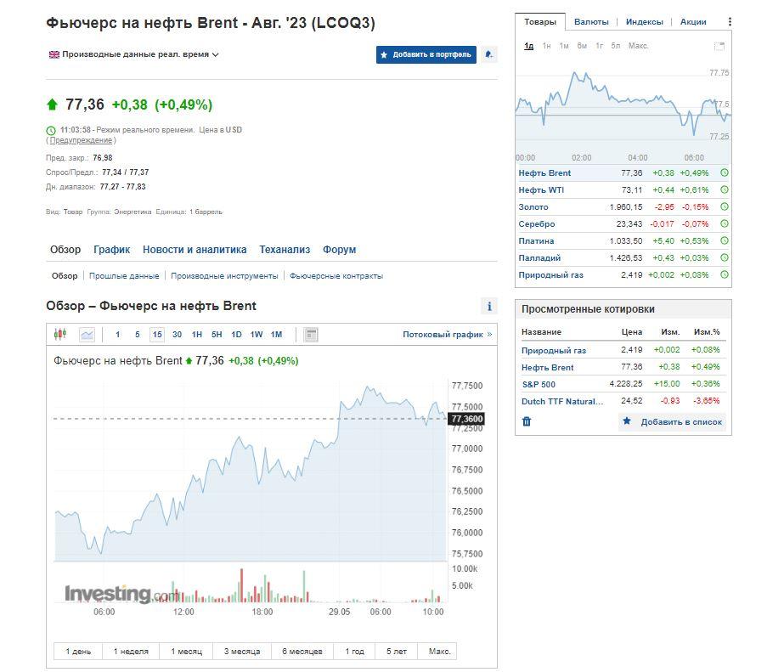Click Нефть WTI in commodities list
Screen dimensions: 784x672
(541, 190)
